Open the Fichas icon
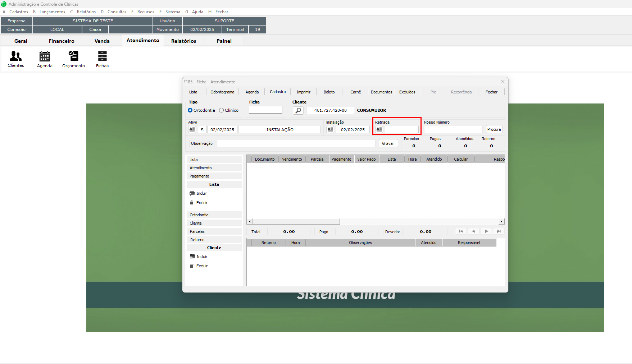The height and width of the screenshot is (364, 632). coord(102,59)
